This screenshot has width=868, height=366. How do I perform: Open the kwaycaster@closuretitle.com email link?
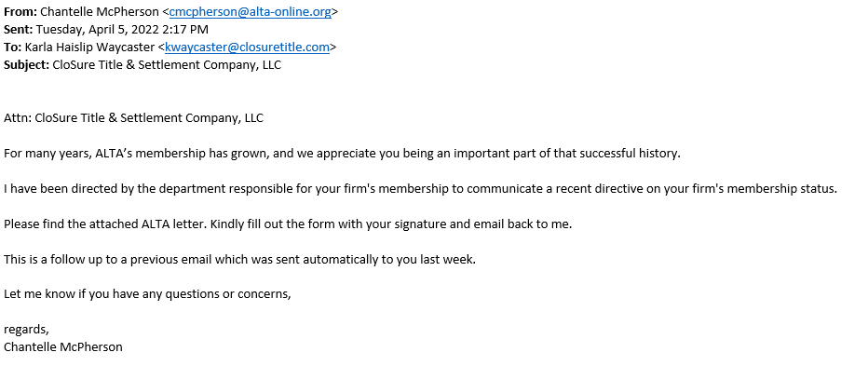247,47
